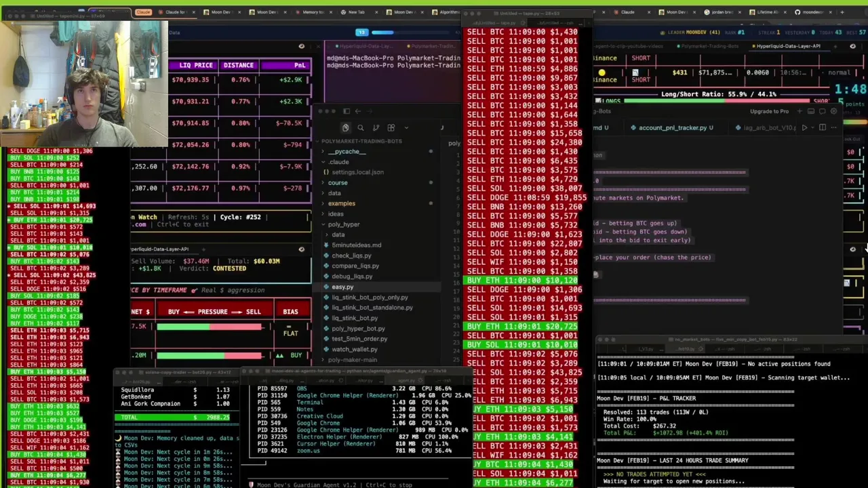This screenshot has width=868, height=488.
Task: Open more actions ellipsis in editor tab bar
Action: (834, 127)
